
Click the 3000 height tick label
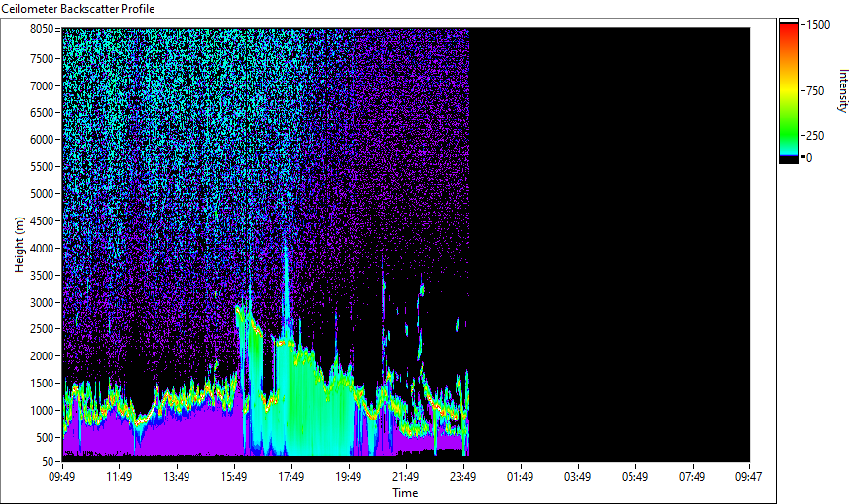click(42, 303)
